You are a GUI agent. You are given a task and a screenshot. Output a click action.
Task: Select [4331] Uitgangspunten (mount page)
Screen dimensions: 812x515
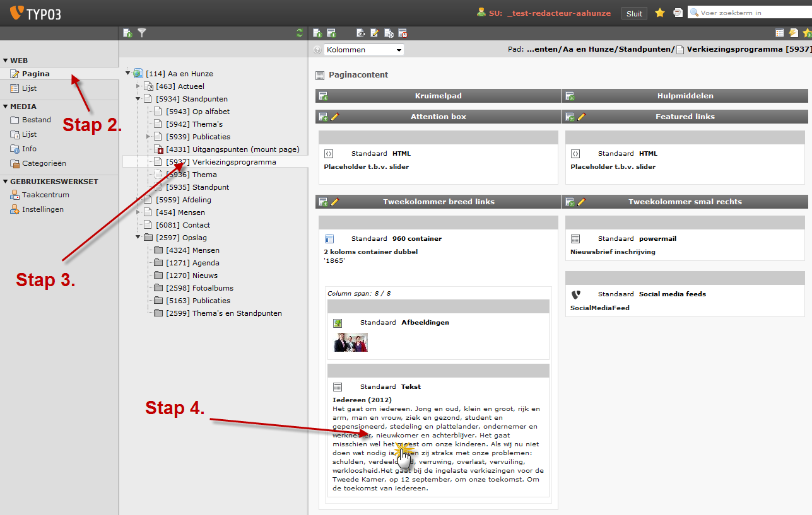click(233, 149)
